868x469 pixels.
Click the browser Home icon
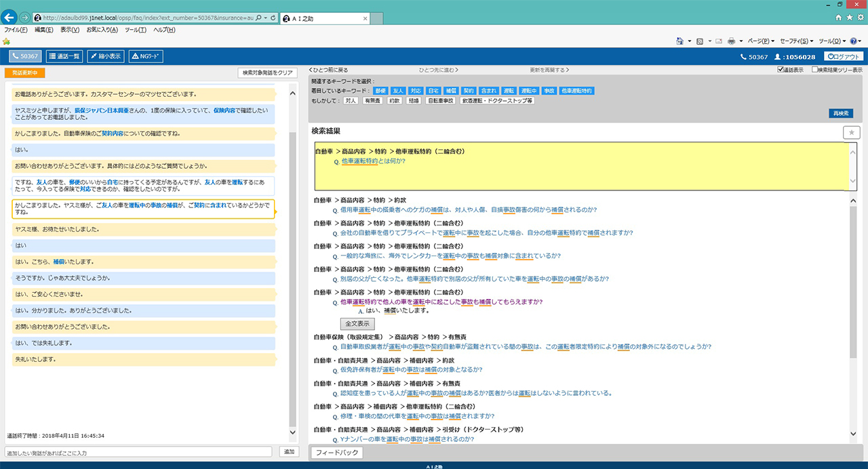pos(840,17)
